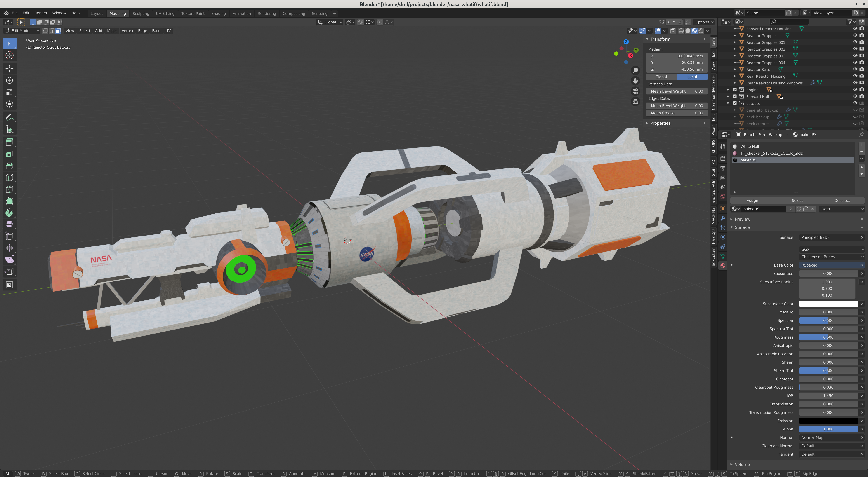Viewport: 868px width, 477px height.
Task: Enable wireframe viewport shading
Action: pyautogui.click(x=681, y=31)
